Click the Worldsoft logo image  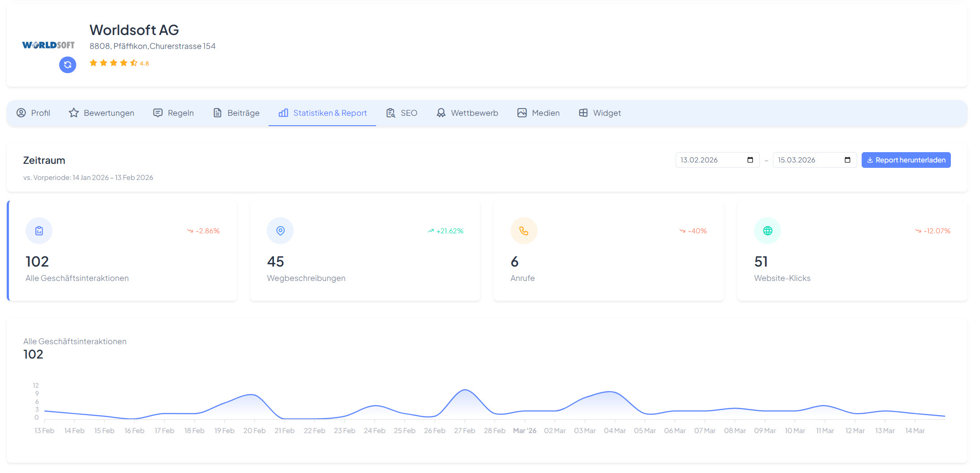tap(48, 45)
